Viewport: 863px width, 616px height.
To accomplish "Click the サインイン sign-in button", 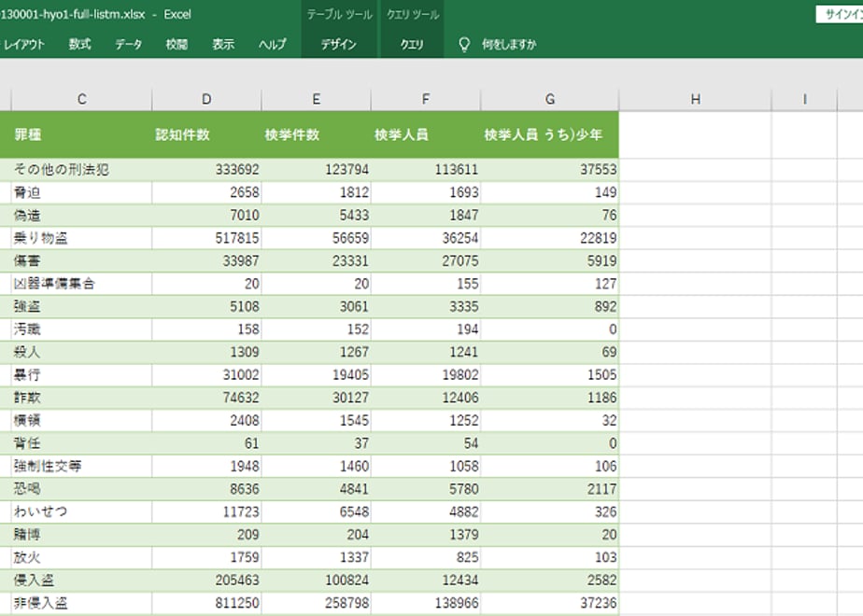I will [840, 14].
